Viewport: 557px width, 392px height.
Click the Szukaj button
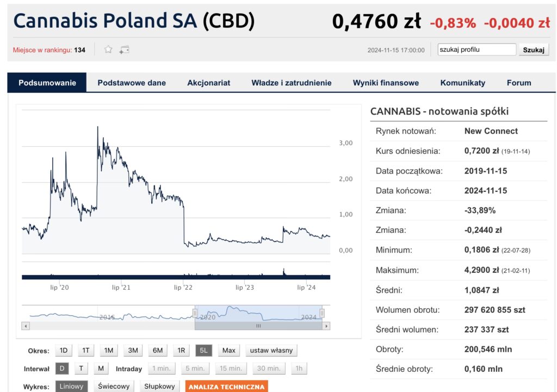tap(533, 50)
